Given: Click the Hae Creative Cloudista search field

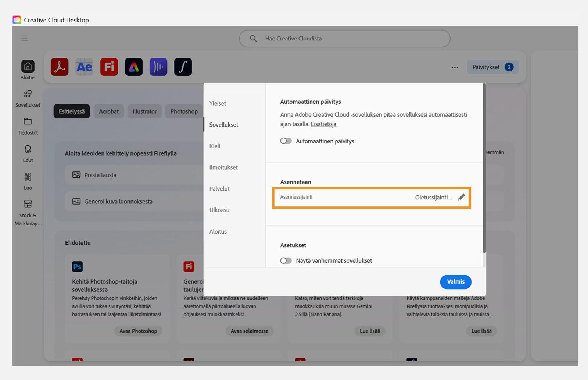Looking at the screenshot, I should coord(345,39).
